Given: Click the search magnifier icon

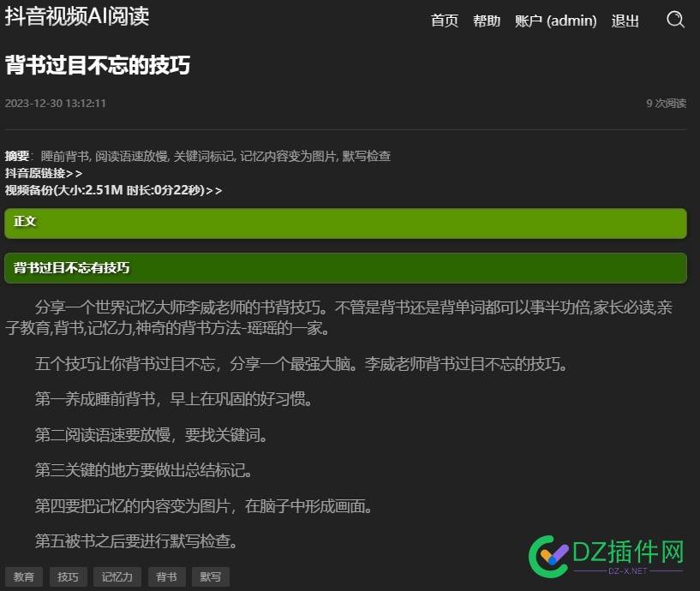Looking at the screenshot, I should pos(675,20).
